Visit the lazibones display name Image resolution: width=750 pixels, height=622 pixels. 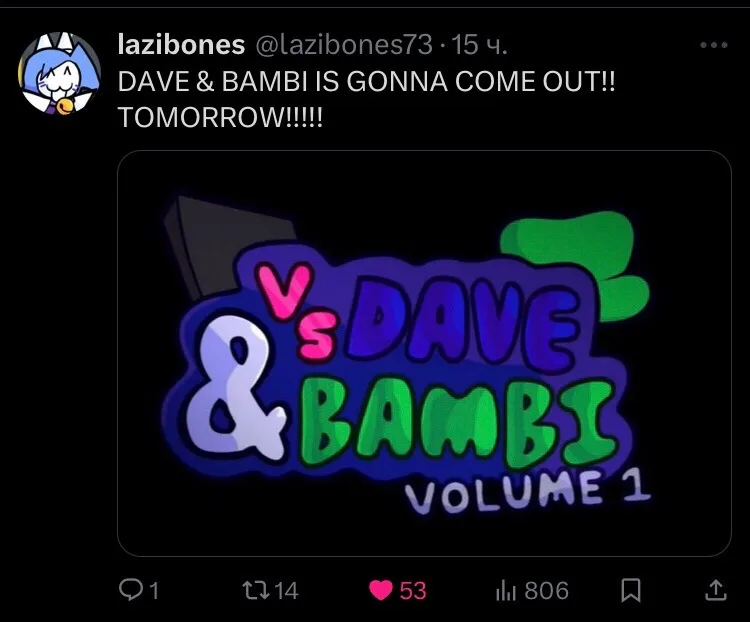(181, 45)
